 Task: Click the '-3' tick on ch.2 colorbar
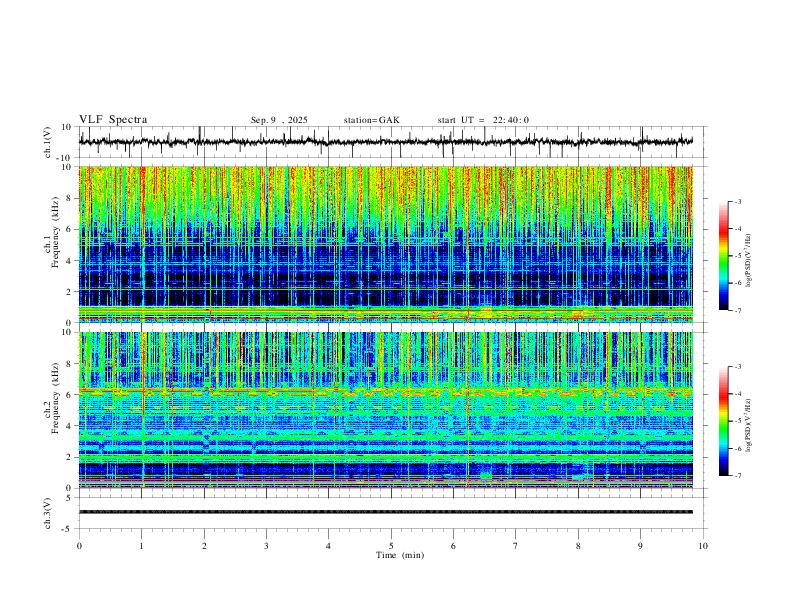(x=738, y=366)
